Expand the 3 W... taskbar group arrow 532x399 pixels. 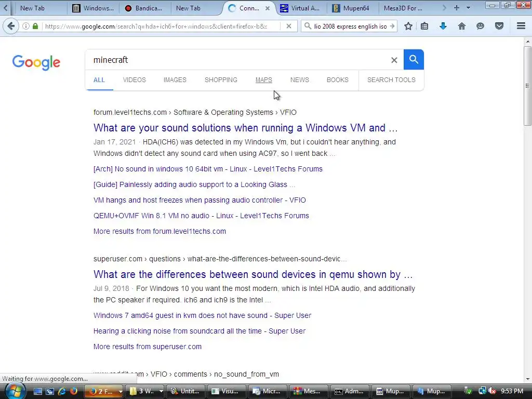[161, 392]
